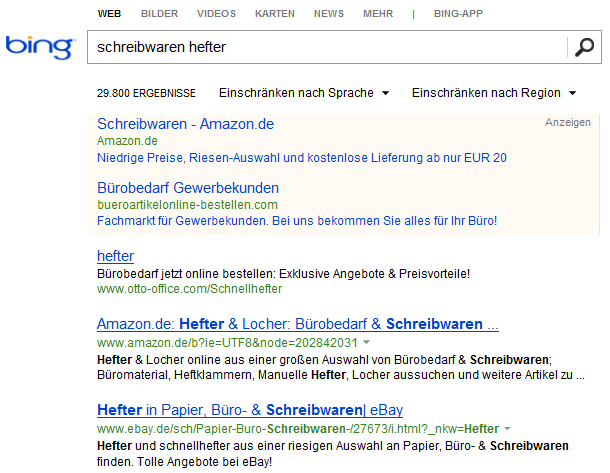Click the eBay snippet Hefter und schnellhefter
Viewport: 610px width, 473px height.
pyautogui.click(x=333, y=454)
